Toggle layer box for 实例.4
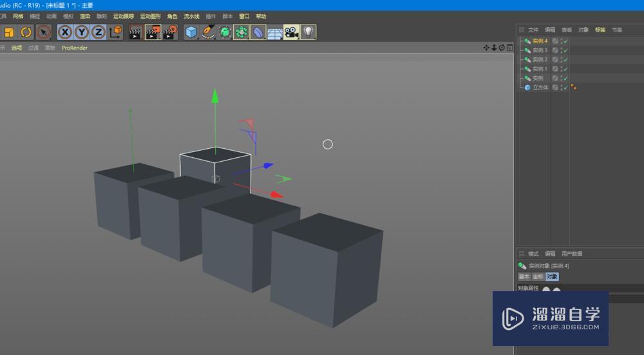Viewport: 644px width, 355px height. 555,41
